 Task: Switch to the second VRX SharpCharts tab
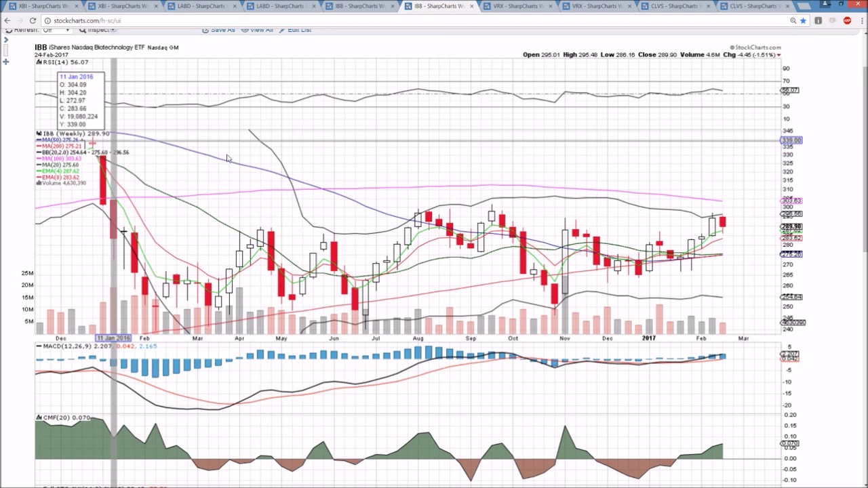[x=596, y=6]
